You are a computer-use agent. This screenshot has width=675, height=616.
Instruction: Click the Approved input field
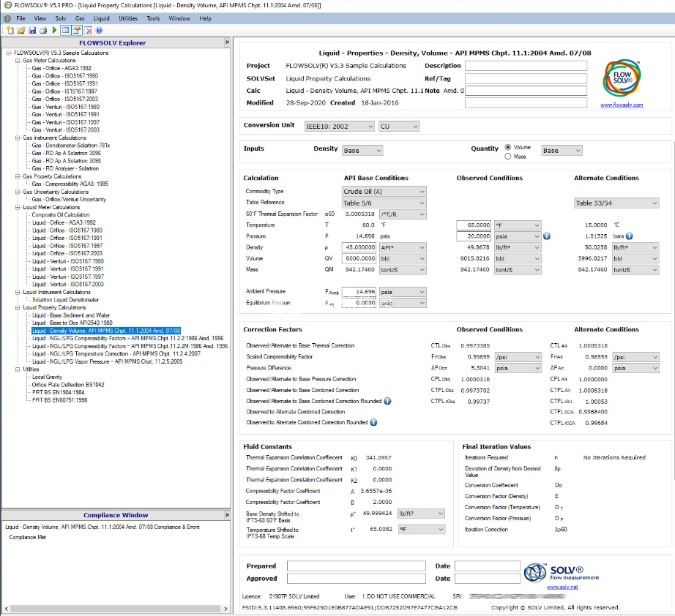[x=357, y=579]
